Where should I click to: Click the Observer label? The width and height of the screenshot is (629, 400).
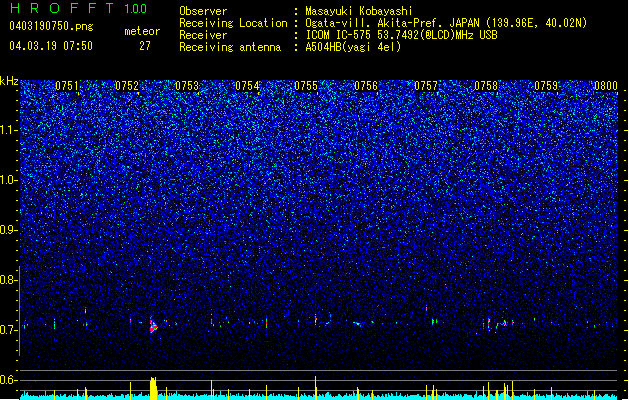(x=203, y=11)
